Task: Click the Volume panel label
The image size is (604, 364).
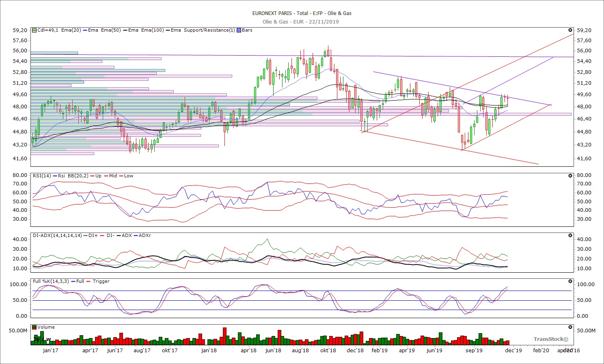Action: point(46,327)
